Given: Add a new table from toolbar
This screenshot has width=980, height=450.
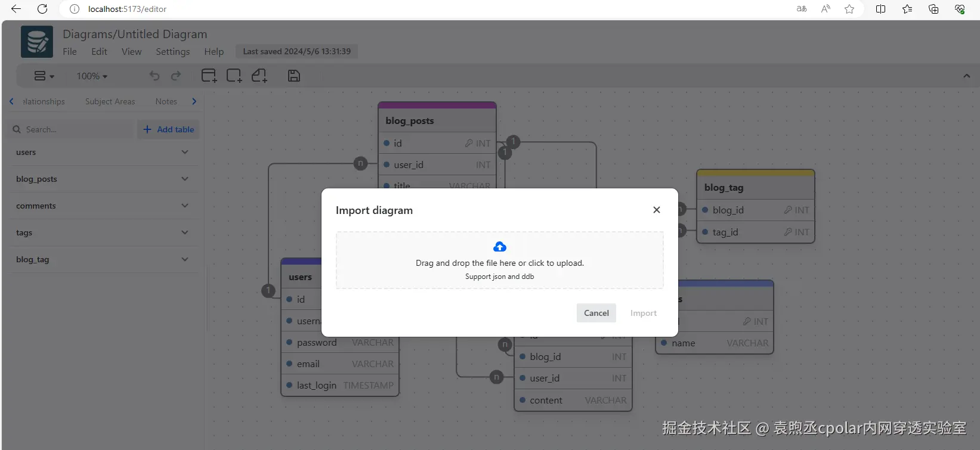Looking at the screenshot, I should (x=209, y=76).
